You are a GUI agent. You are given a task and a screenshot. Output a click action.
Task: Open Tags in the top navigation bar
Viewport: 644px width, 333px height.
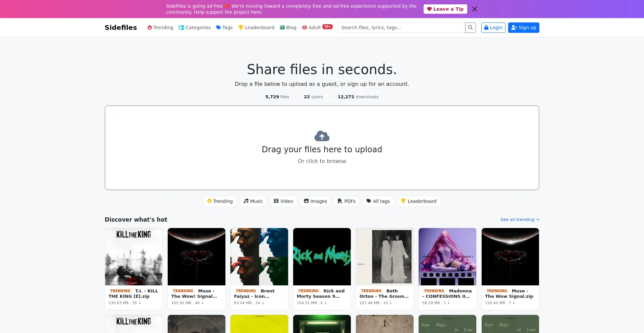tap(224, 27)
